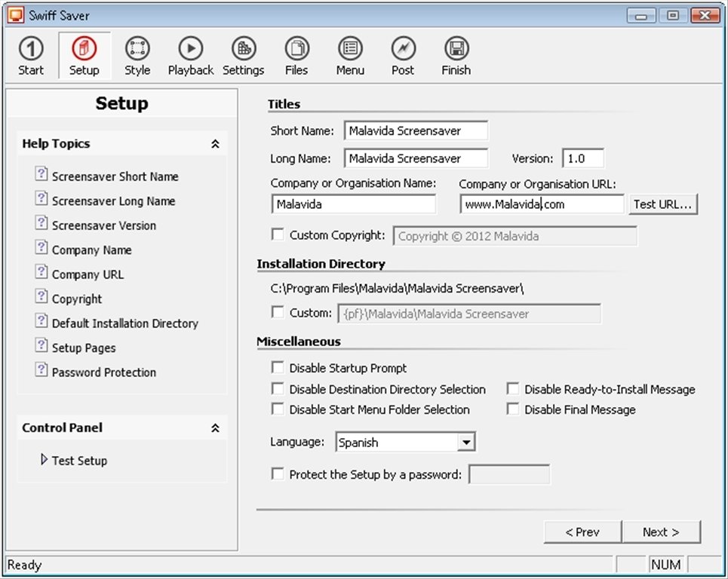Open Company URL help topic

(80, 274)
